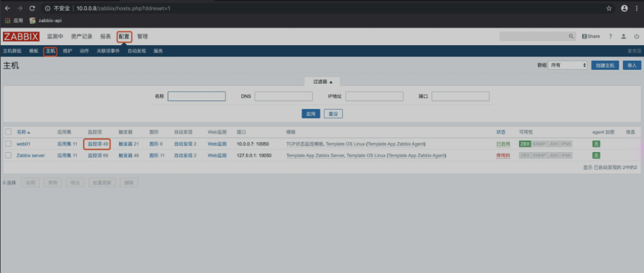The image size is (644, 273).
Task: Open the 配置 top menu
Action: 124,37
